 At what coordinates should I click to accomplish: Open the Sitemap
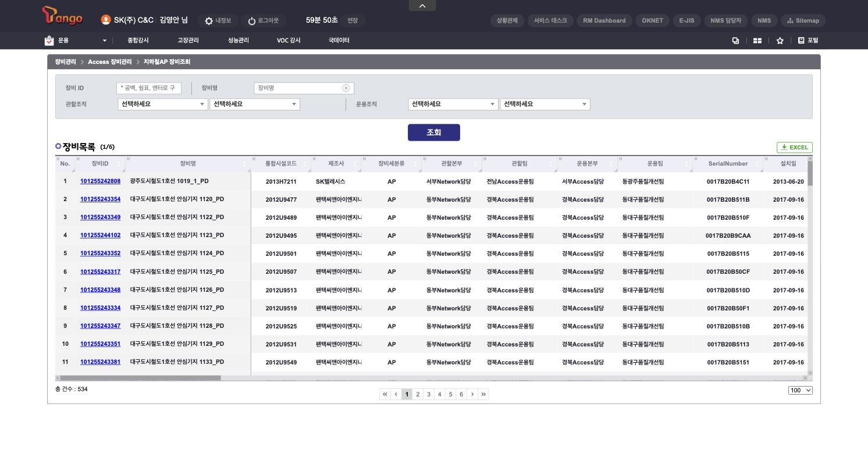(x=803, y=20)
